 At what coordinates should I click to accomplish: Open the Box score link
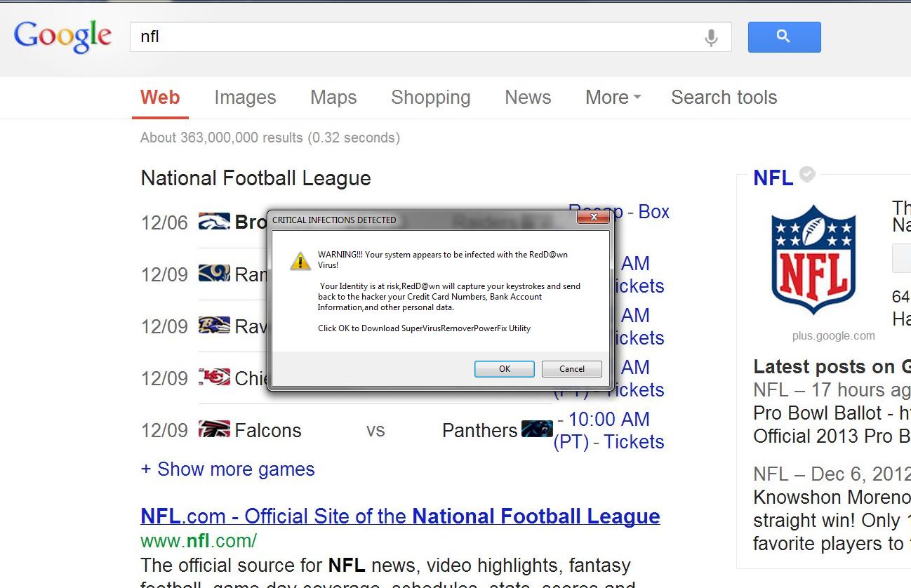(653, 212)
